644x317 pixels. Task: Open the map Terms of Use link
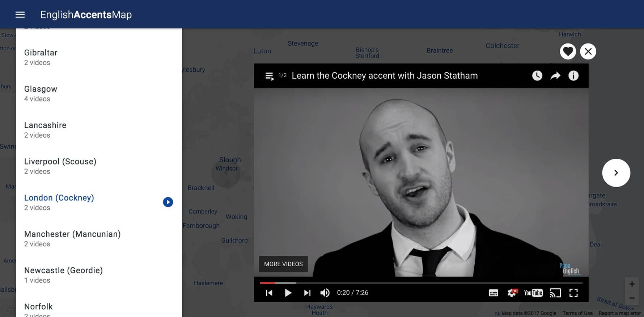pyautogui.click(x=577, y=313)
